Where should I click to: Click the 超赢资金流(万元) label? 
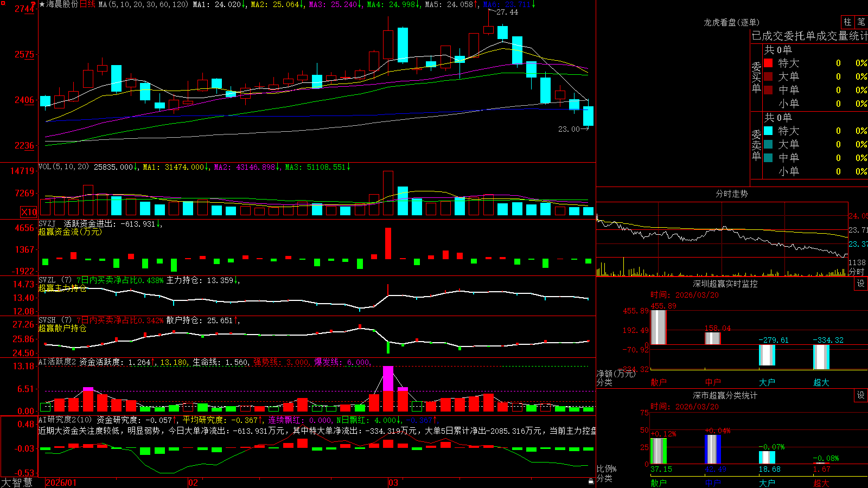pos(70,232)
